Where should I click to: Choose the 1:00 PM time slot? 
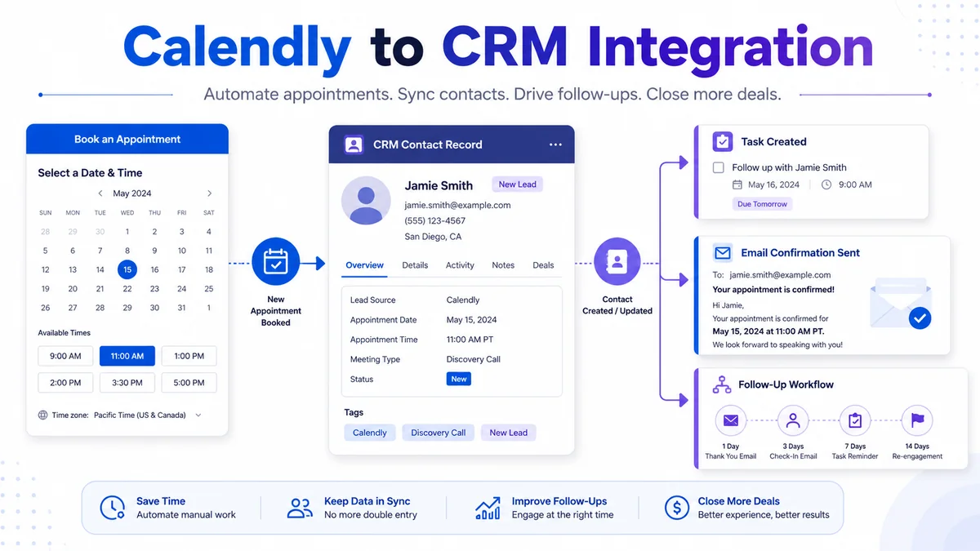click(x=189, y=356)
